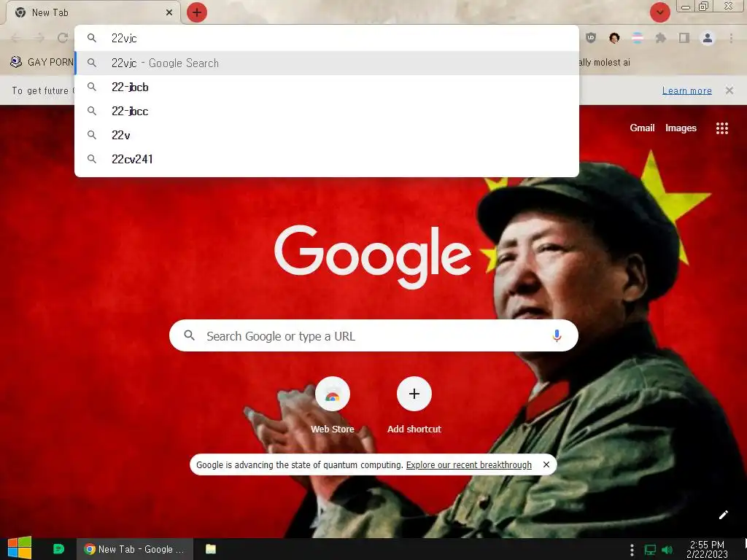Image resolution: width=747 pixels, height=560 pixels.
Task: Toggle the browser side panel
Action: point(684,38)
